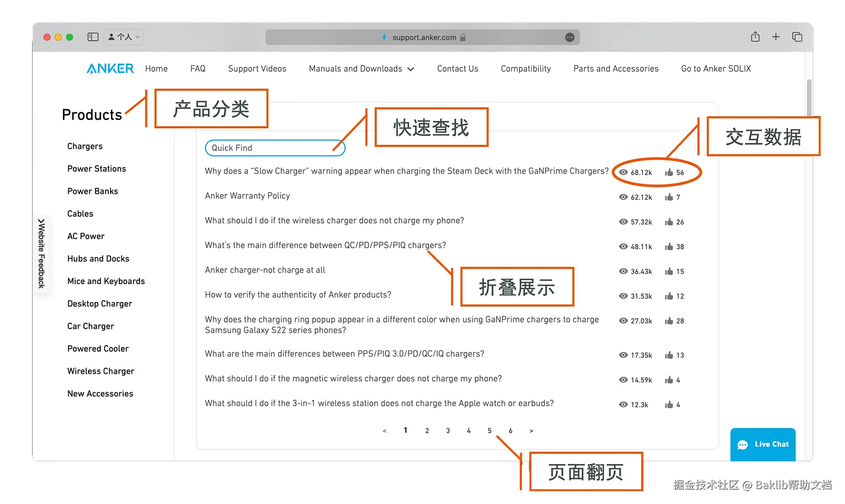The height and width of the screenshot is (504, 845).
Task: Open the Live Chat bubble
Action: tap(763, 444)
